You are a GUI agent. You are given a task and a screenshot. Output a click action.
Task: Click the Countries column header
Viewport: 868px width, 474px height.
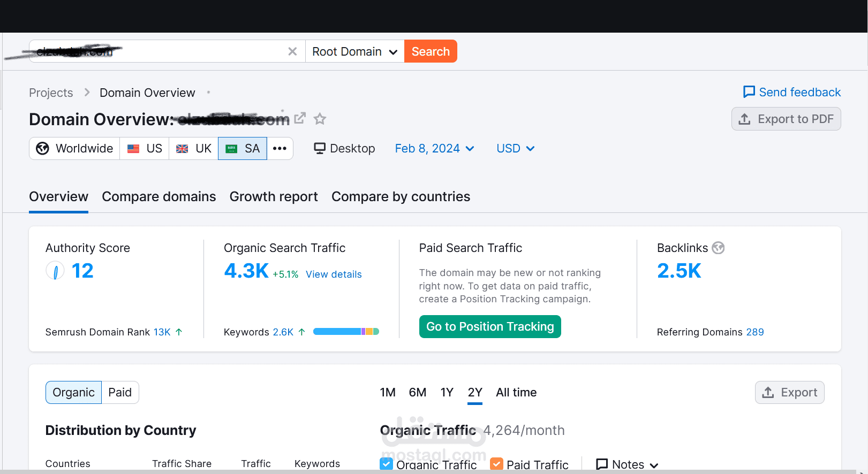click(x=67, y=464)
